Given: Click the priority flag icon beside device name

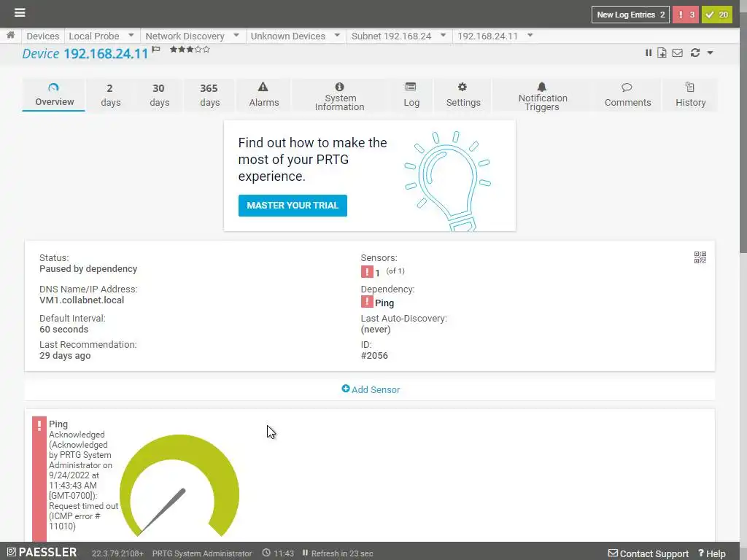Looking at the screenshot, I should point(156,50).
